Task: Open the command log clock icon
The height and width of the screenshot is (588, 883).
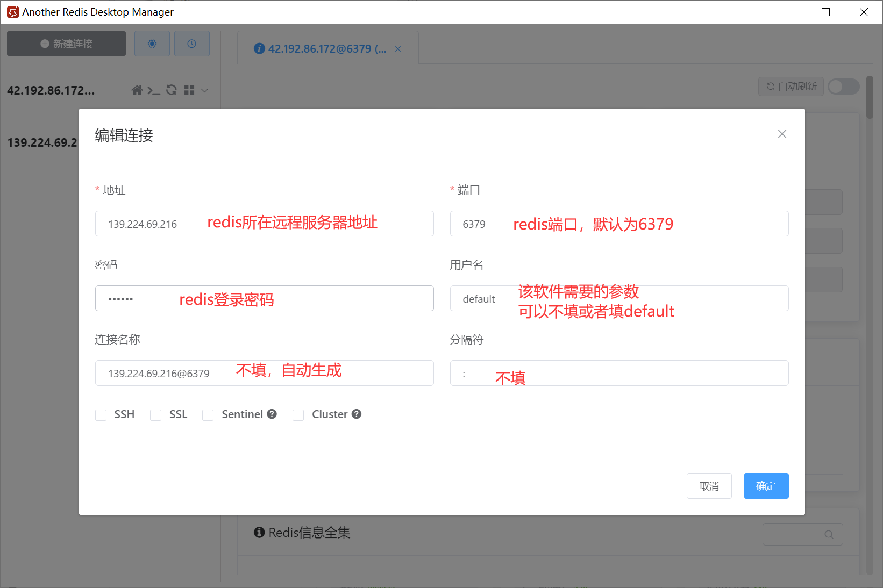Action: coord(192,44)
